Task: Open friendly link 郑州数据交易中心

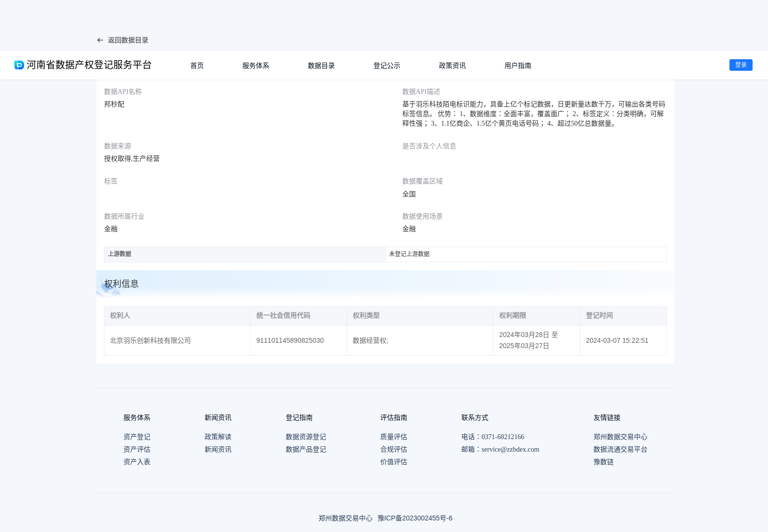Action: [621, 437]
